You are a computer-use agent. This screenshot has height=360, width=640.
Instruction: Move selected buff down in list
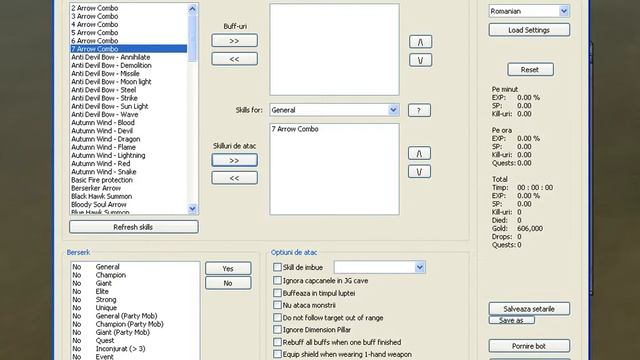420,60
